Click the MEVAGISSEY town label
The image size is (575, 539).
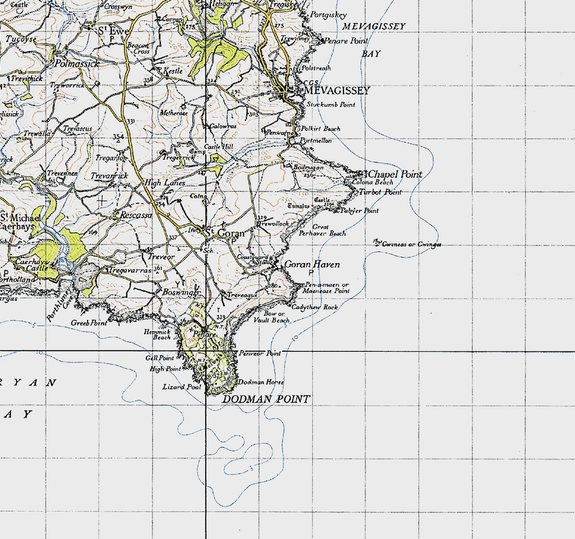[337, 91]
